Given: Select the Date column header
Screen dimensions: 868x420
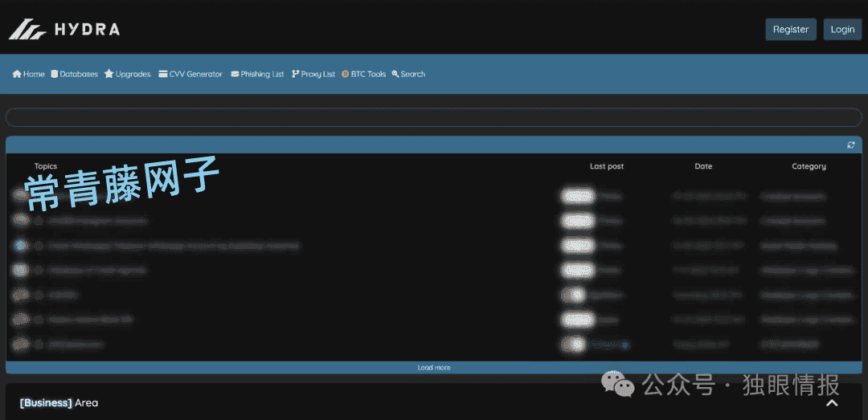Looking at the screenshot, I should (x=703, y=166).
